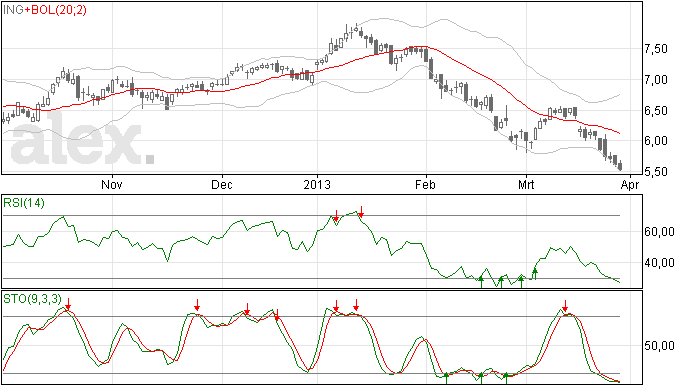Click the second January red arrow on stochastic
Screen dimensions: 690x387
356,305
